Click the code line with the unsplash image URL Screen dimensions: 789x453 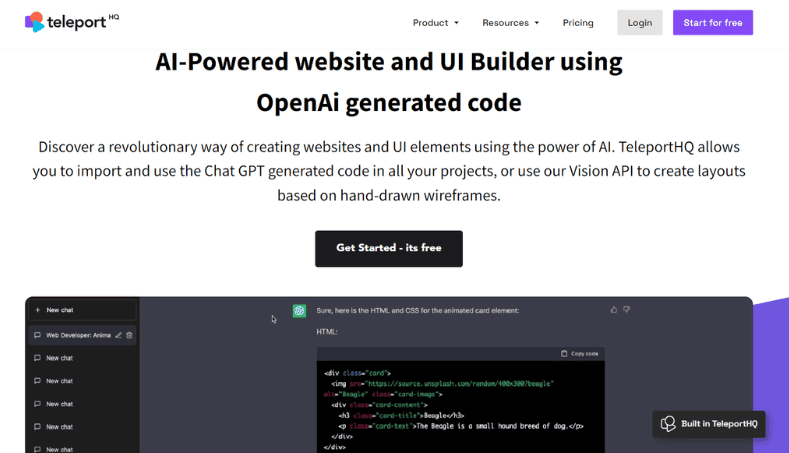click(442, 384)
